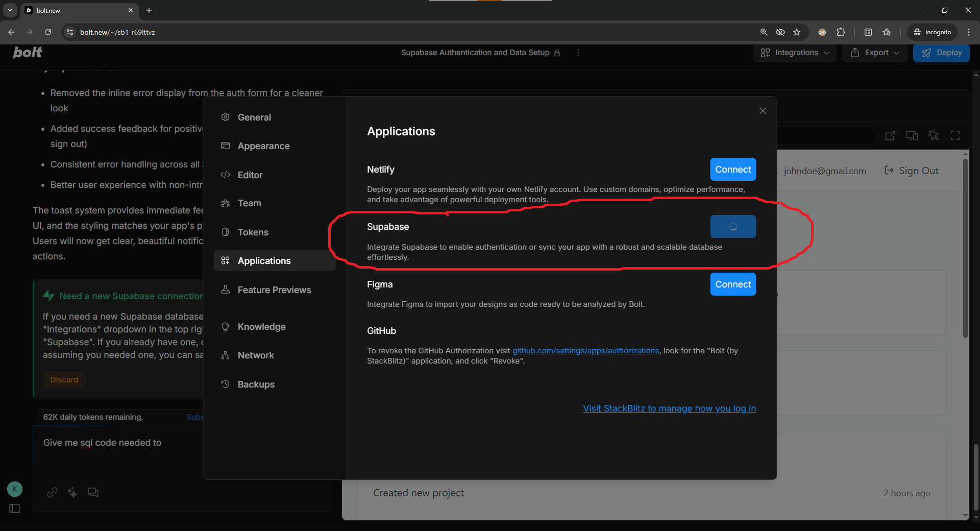980x531 pixels.
Task: Select the Applications settings section
Action: (275, 260)
